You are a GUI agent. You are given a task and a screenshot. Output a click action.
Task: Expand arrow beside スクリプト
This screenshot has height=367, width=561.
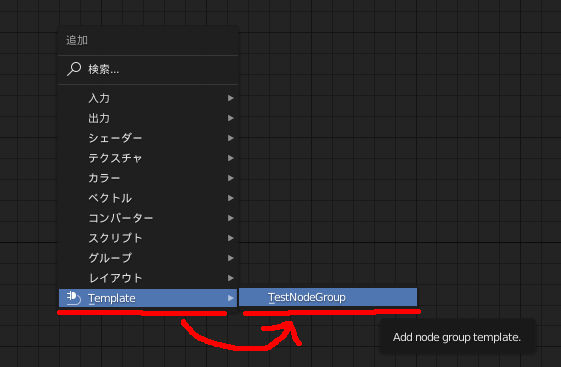coord(231,238)
